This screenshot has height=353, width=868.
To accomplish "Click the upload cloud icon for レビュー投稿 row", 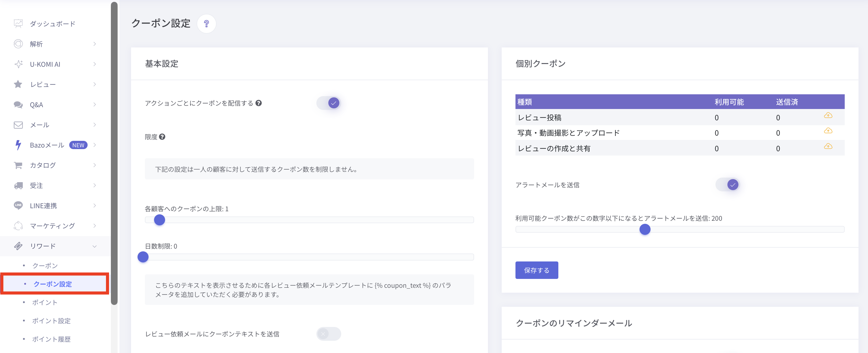I will pyautogui.click(x=828, y=115).
